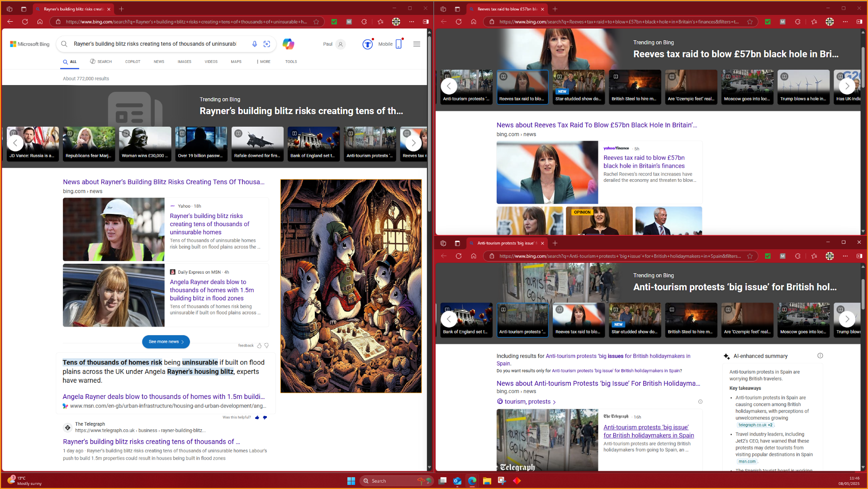
Task: Advance the Anti-tourism window carousel right
Action: tap(847, 319)
